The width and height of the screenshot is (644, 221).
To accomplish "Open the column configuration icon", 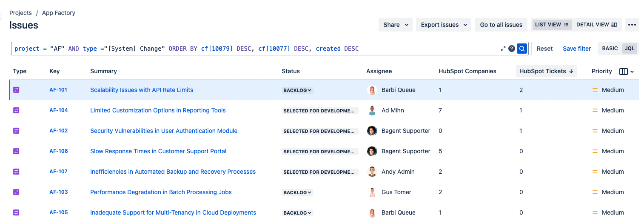I will click(627, 72).
